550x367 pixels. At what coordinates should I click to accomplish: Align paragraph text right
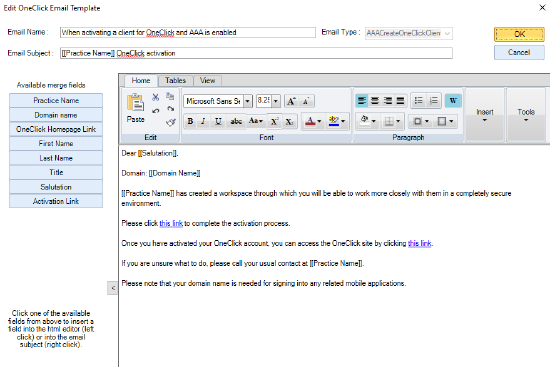[x=388, y=101]
